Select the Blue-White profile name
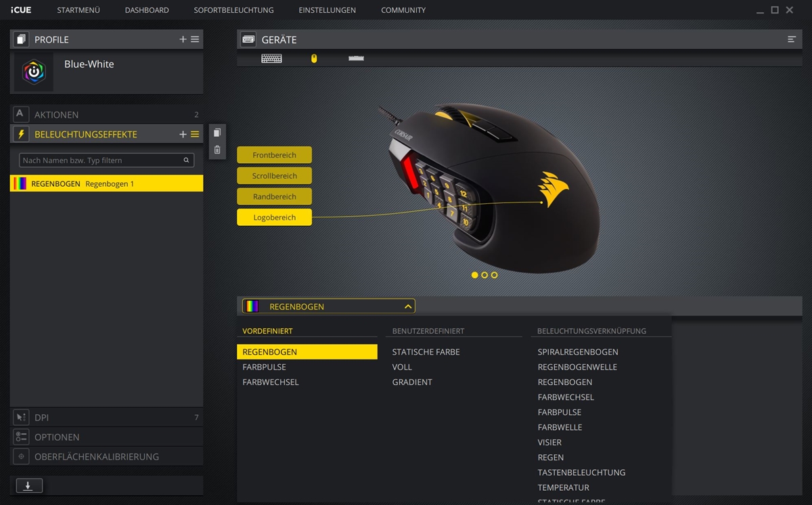Viewport: 812px width, 505px height. click(89, 64)
